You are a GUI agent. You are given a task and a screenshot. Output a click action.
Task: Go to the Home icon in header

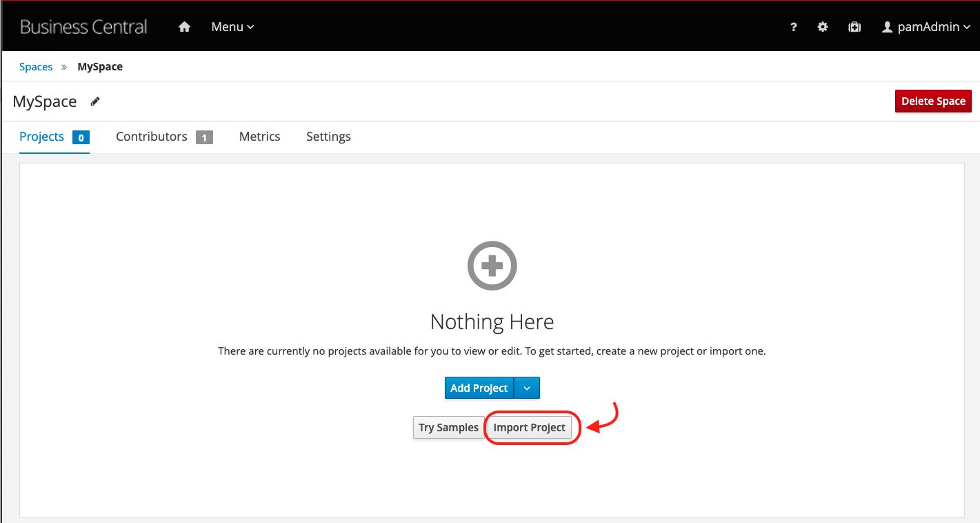coord(184,27)
